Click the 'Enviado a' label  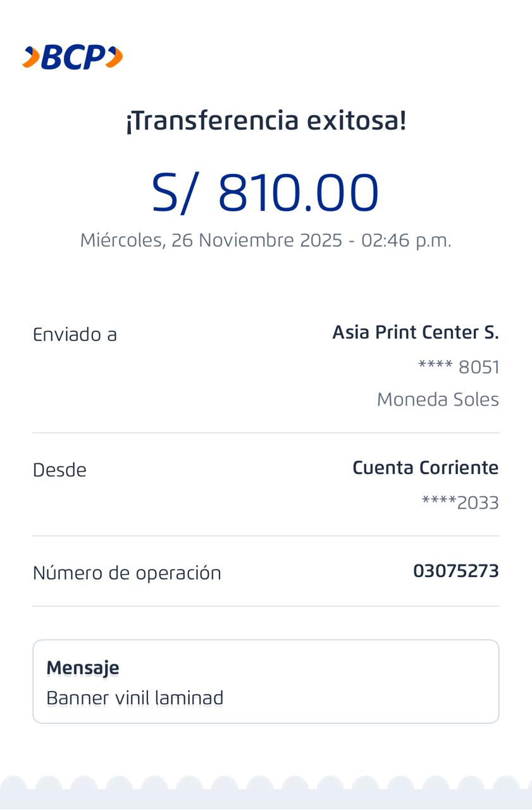coord(75,334)
